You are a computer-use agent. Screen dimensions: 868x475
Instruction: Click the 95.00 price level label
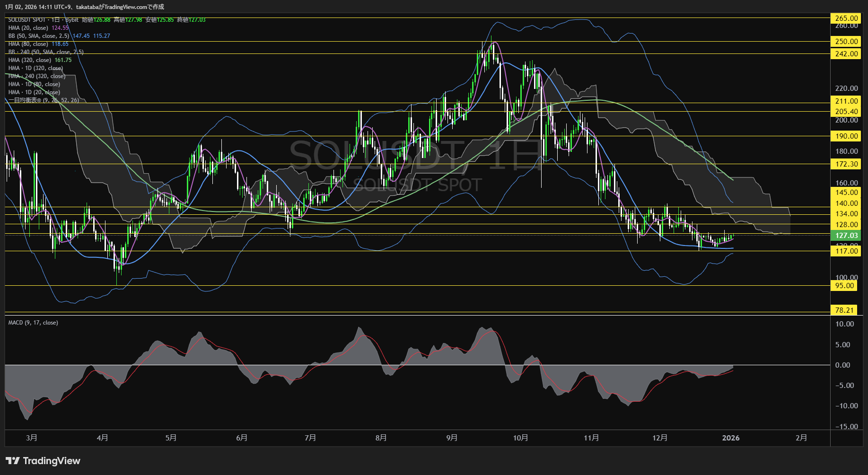pyautogui.click(x=844, y=286)
